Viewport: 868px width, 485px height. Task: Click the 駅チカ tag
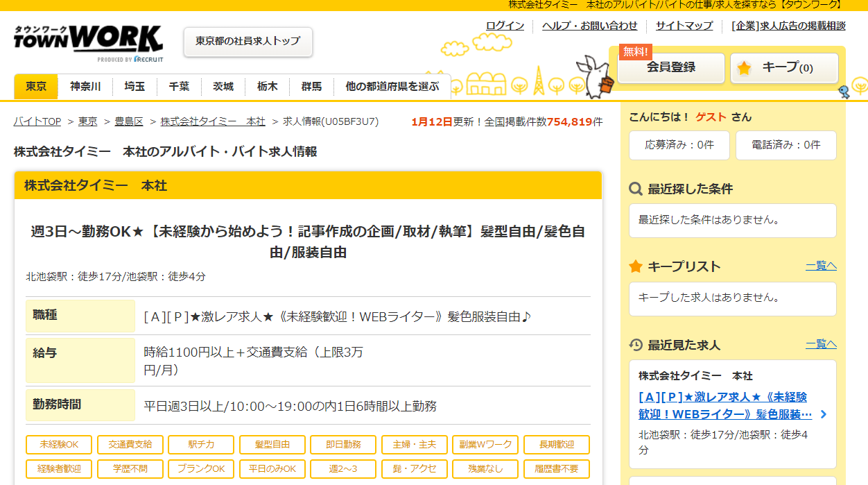201,445
